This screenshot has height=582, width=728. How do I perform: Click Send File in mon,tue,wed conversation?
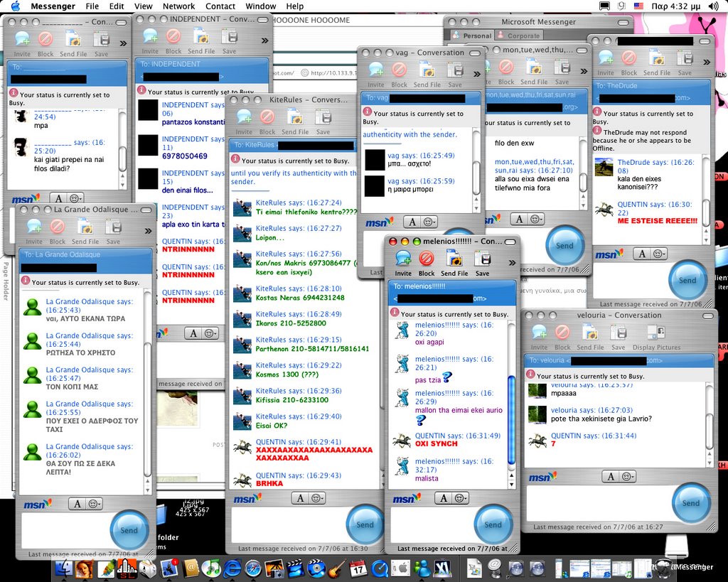(x=533, y=73)
